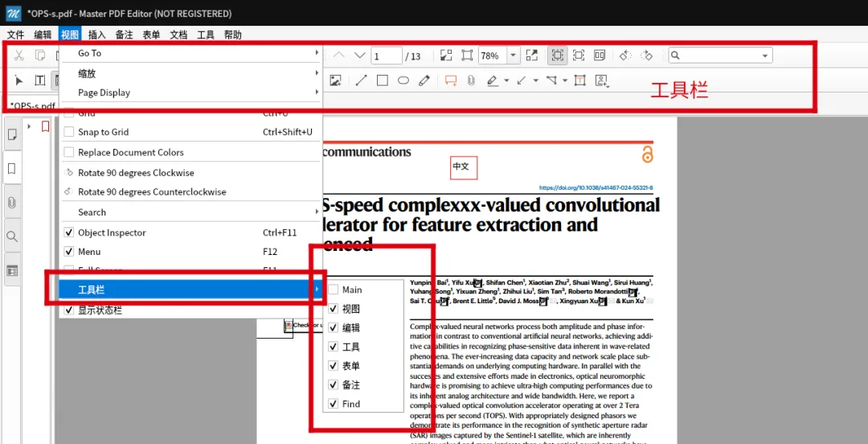868x444 pixels.
Task: Uncheck the Menu F12 option
Action: [x=68, y=252]
